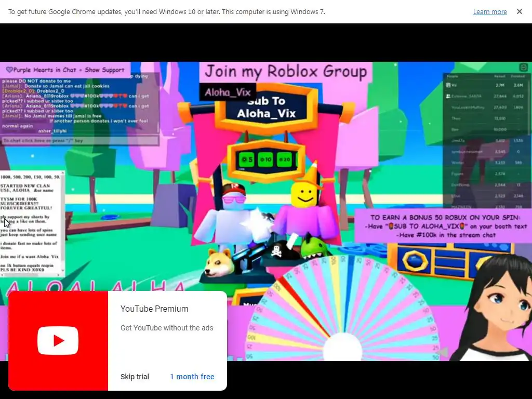Click the YouTube Premium heading

(154, 309)
